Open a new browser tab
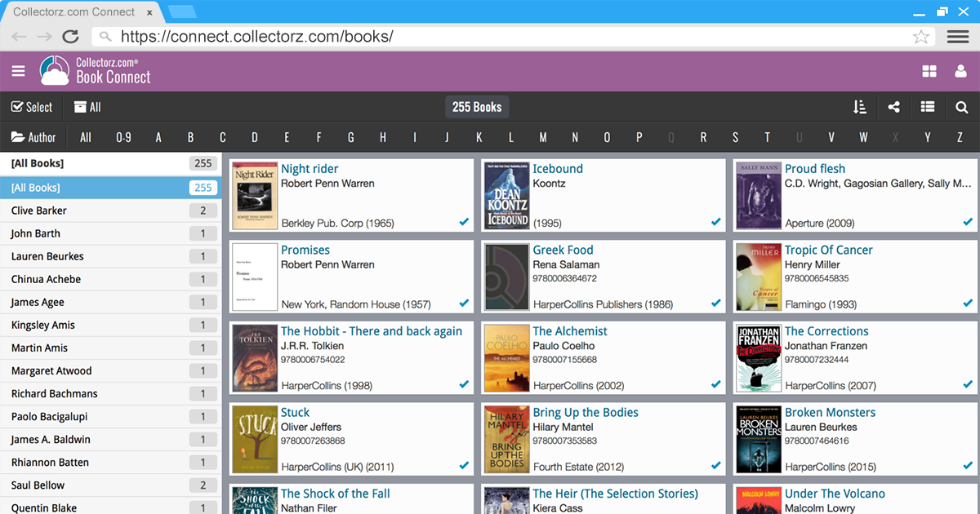Image resolution: width=980 pixels, height=514 pixels. tap(181, 11)
